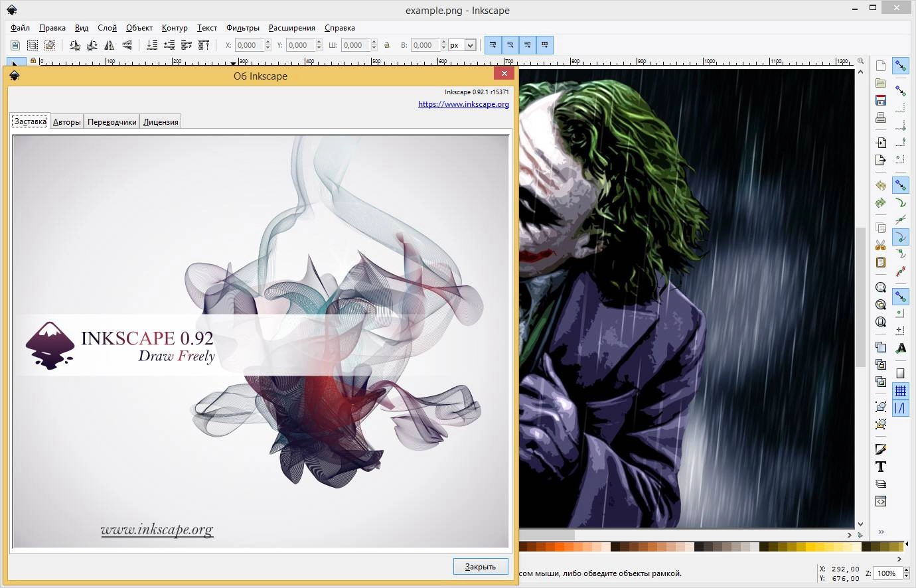Toggle scale stroke width with object button
Screen dimensions: 916x588
493,45
